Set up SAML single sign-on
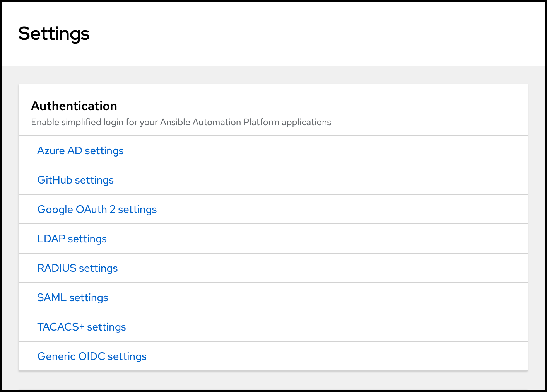Viewport: 547px width, 392px height. [x=72, y=298]
